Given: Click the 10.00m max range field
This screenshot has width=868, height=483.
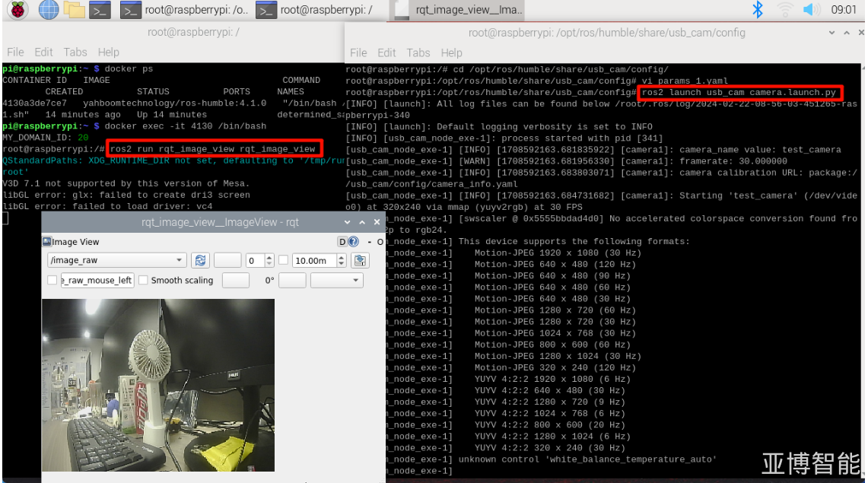Looking at the screenshot, I should coord(314,261).
